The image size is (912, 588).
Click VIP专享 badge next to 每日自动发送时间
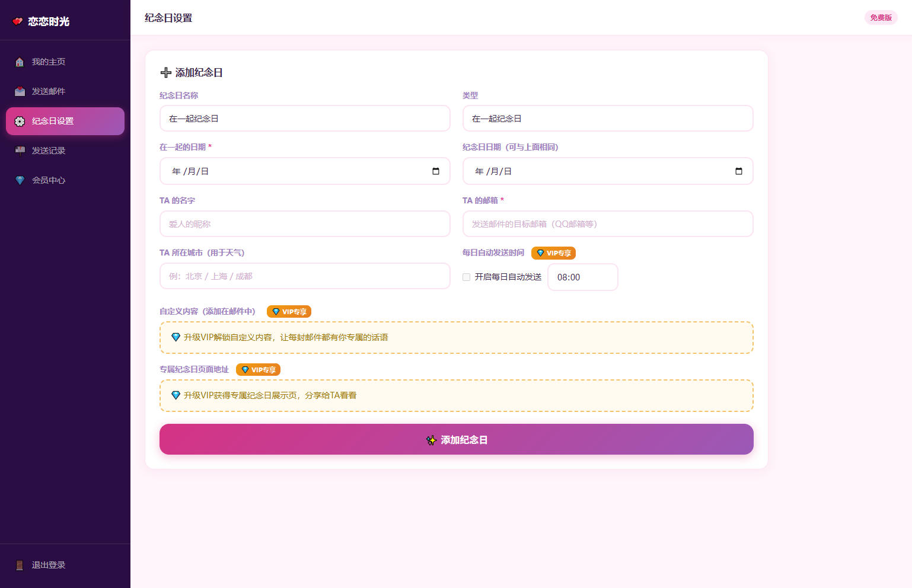click(x=553, y=253)
